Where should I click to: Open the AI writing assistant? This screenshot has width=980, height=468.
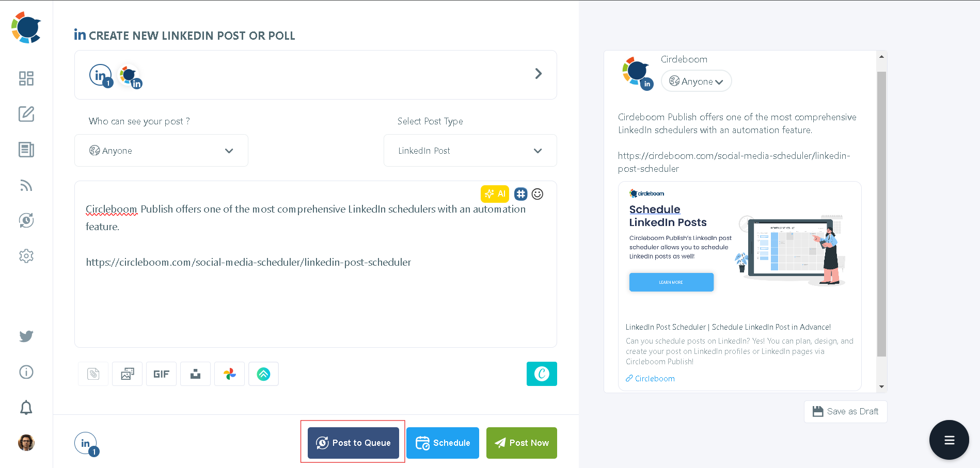495,194
